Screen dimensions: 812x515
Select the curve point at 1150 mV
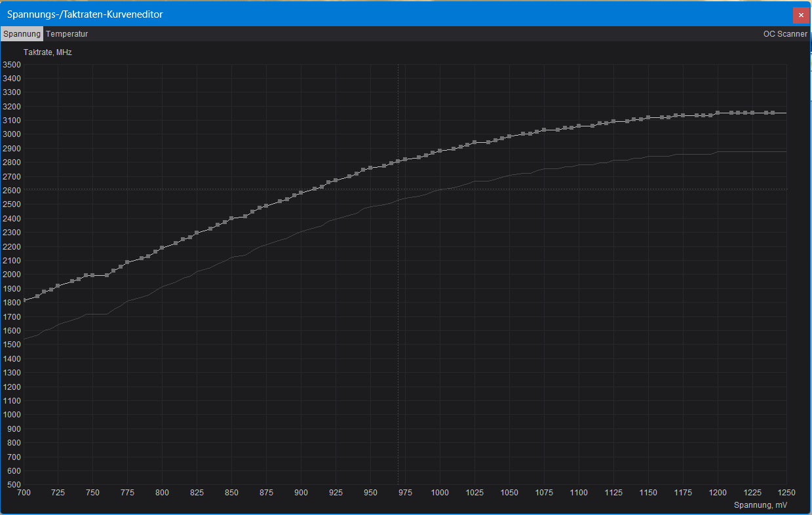pos(648,117)
